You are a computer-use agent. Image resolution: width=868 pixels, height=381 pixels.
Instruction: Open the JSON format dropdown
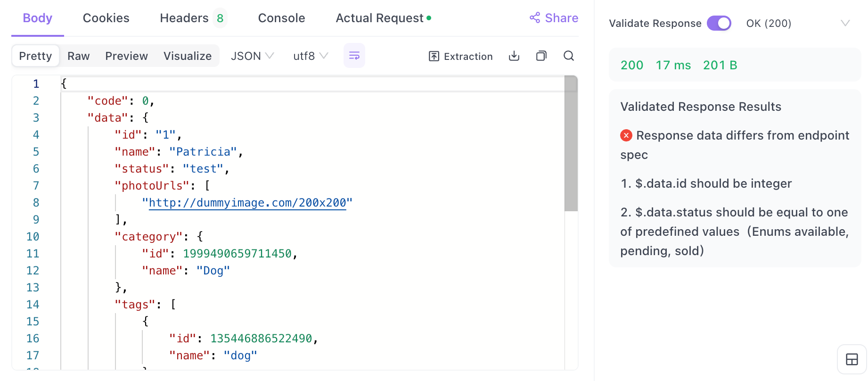[x=252, y=56]
